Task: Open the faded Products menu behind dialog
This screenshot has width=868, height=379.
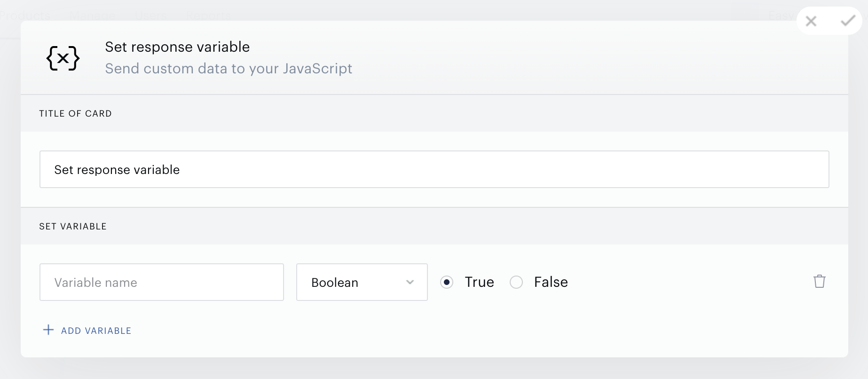Action: (x=25, y=16)
